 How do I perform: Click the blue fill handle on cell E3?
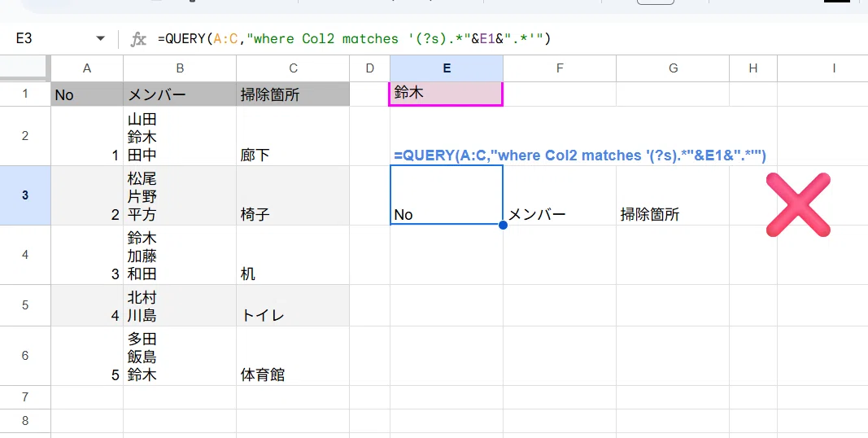(503, 225)
